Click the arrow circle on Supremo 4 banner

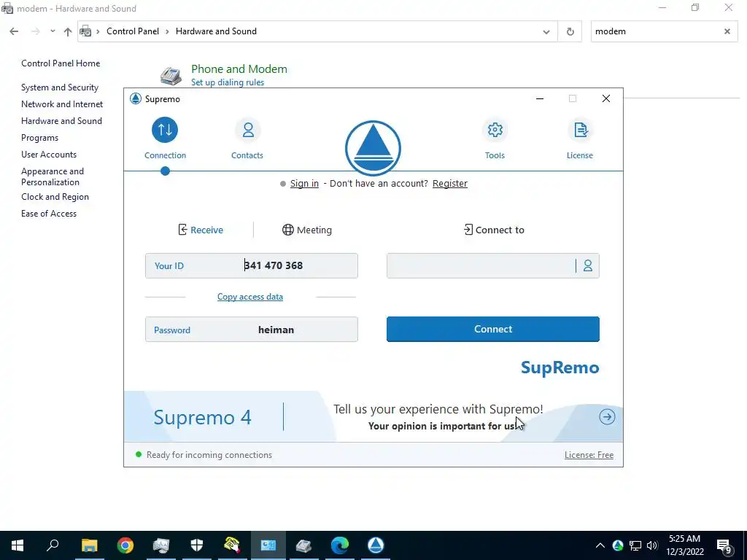click(607, 417)
